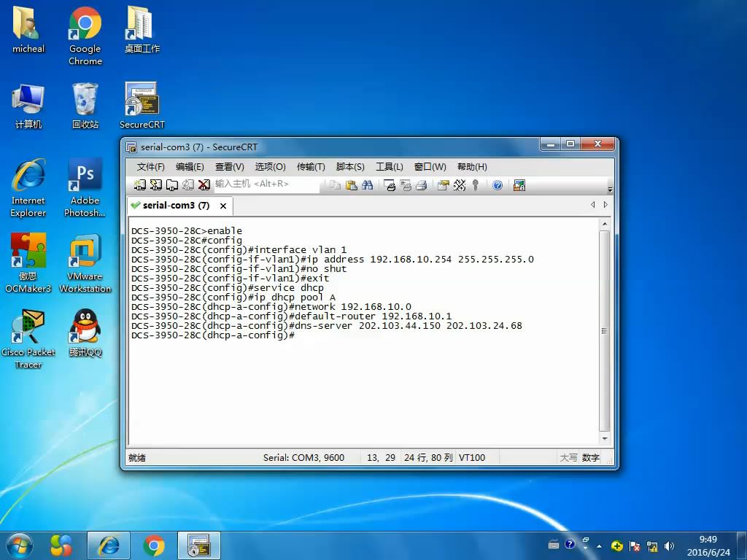Select the VMware Workstation desktop shortcut
The image size is (747, 560).
pos(85,263)
